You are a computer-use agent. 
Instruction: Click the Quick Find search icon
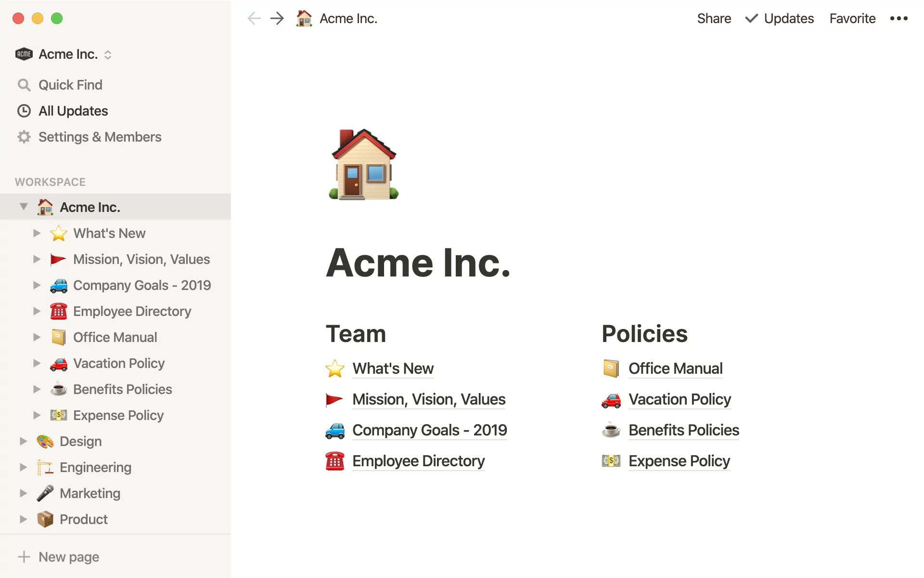pyautogui.click(x=23, y=85)
